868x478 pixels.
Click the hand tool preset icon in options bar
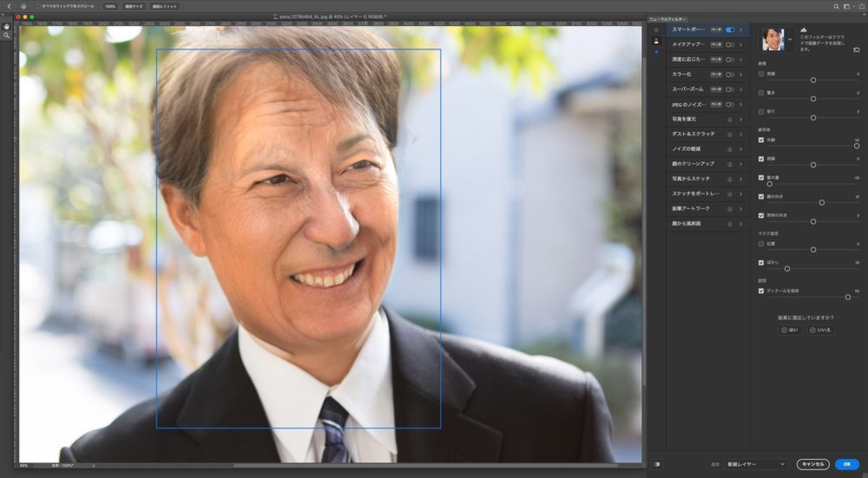23,6
